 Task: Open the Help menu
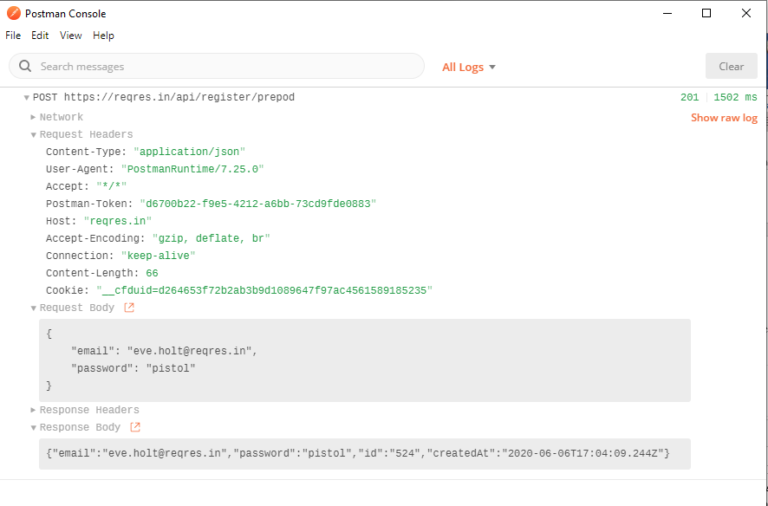tap(103, 35)
